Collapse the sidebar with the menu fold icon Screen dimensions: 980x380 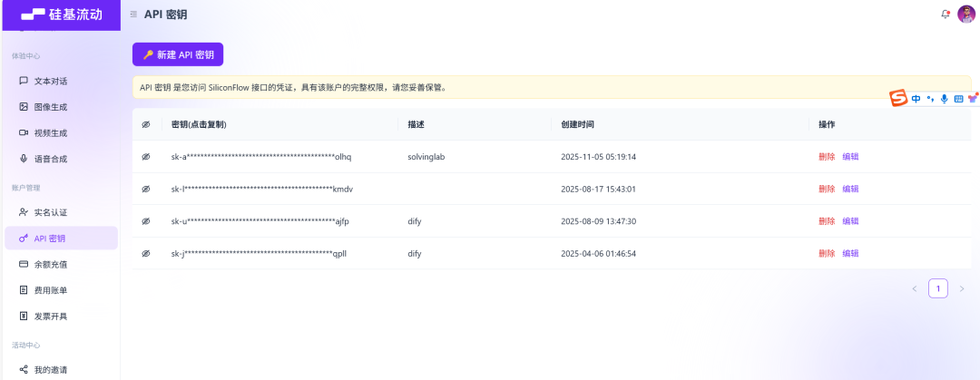[x=133, y=15]
